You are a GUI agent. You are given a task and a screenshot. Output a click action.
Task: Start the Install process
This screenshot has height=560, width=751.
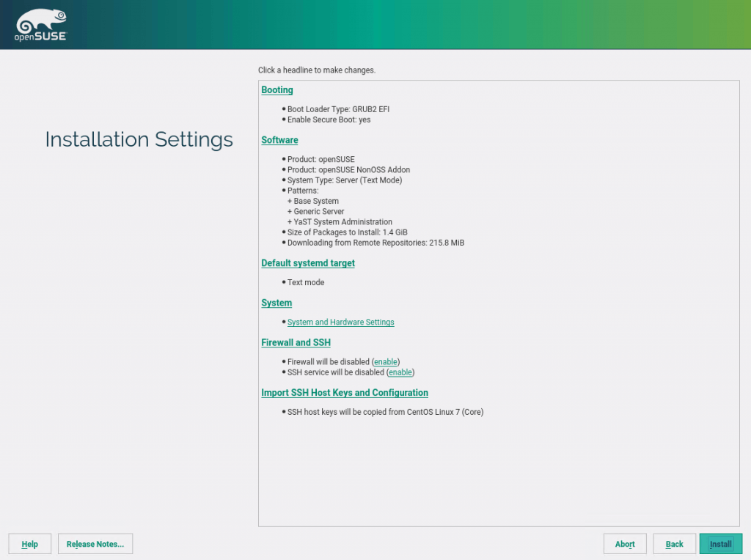pos(720,544)
